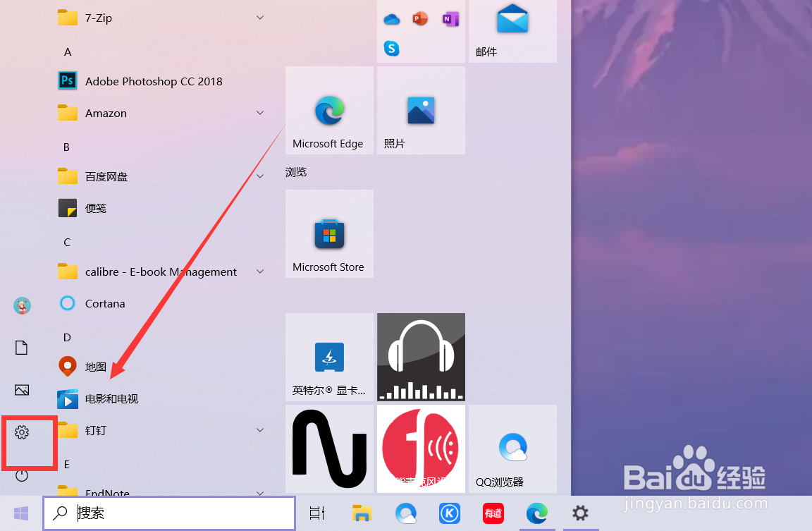Click the Windows Start button
This screenshot has height=531, width=812.
coord(21,513)
